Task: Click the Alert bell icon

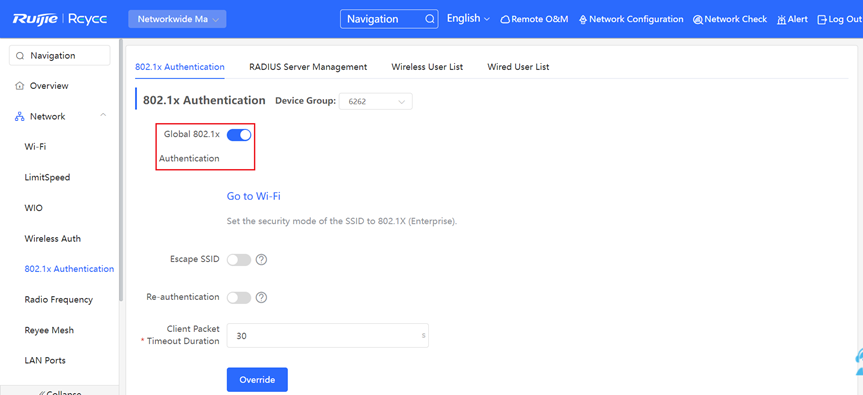Action: click(782, 20)
